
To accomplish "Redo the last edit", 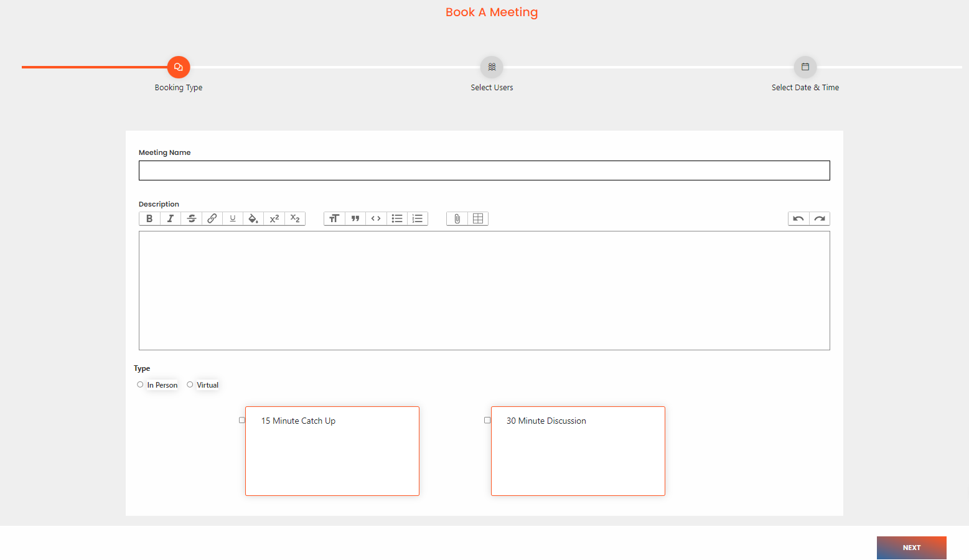I will click(x=820, y=218).
